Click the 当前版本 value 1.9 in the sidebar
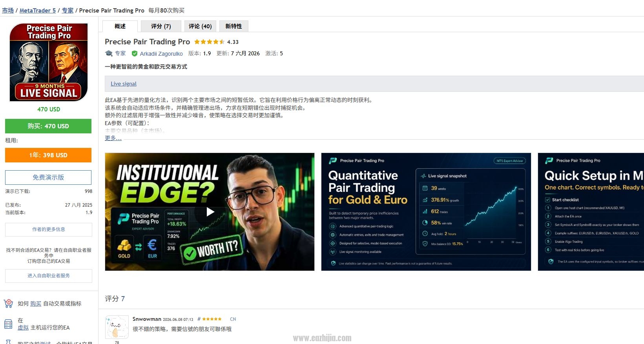644x344 pixels. coord(89,213)
